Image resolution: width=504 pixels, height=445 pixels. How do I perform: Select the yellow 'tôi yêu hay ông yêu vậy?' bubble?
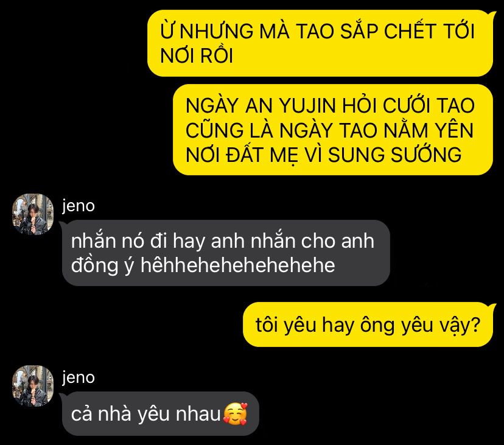pos(368,324)
